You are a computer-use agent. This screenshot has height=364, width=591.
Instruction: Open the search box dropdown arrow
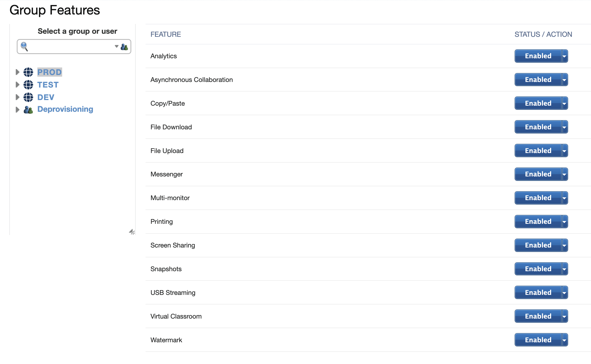(117, 46)
